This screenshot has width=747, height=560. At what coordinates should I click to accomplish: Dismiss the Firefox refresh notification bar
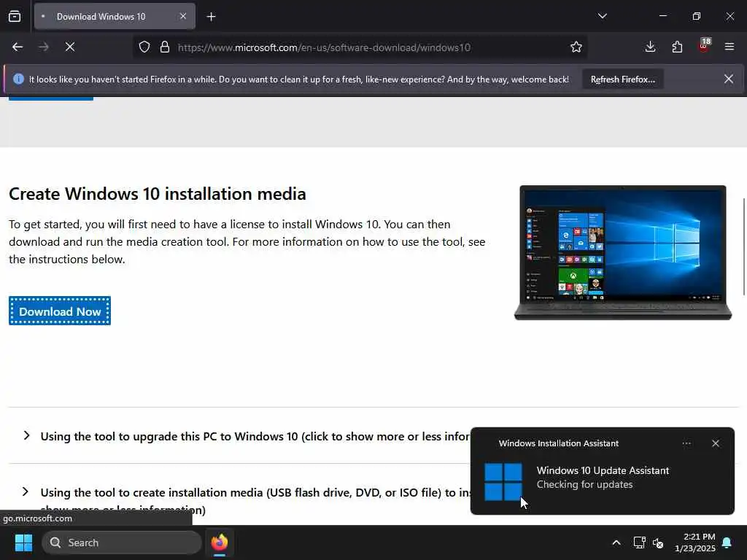click(x=729, y=79)
